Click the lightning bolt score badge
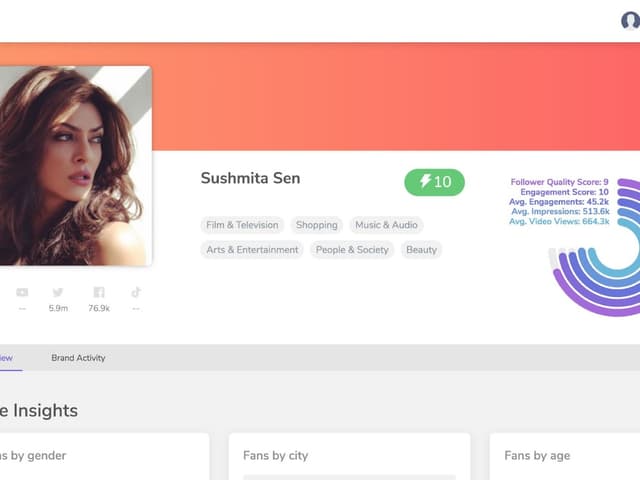This screenshot has height=480, width=640. click(x=434, y=182)
